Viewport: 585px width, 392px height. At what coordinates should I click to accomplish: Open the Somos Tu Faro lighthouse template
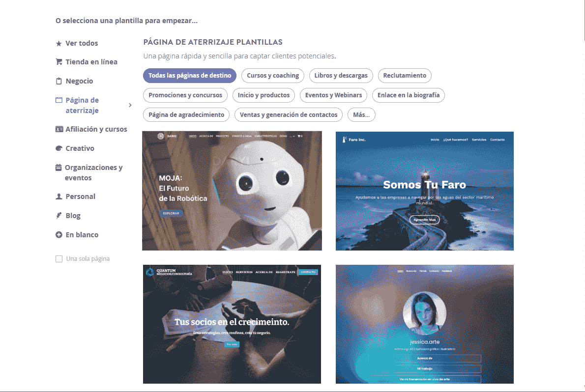pos(425,191)
